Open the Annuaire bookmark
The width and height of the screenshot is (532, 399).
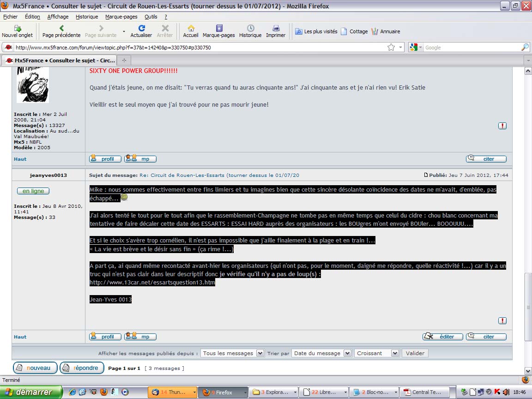point(386,31)
